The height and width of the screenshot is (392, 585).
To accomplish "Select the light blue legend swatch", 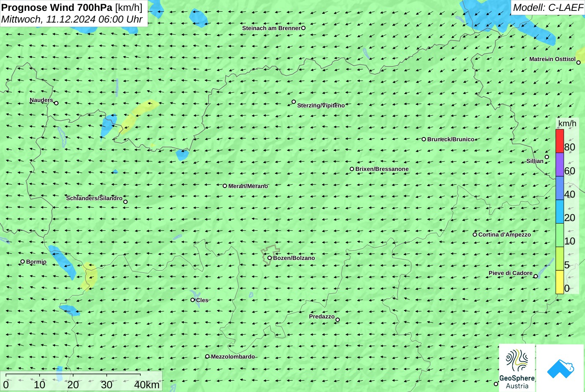I will 560,211.
